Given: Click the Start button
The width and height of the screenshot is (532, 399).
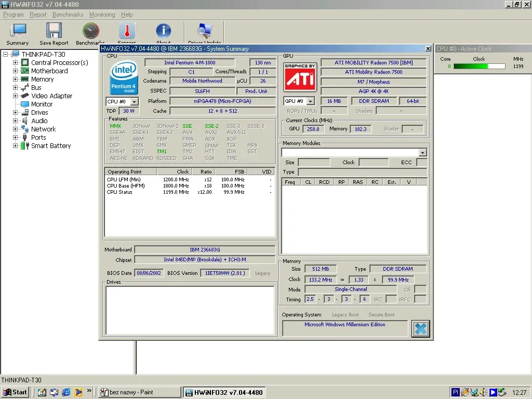Looking at the screenshot, I should pos(15,392).
